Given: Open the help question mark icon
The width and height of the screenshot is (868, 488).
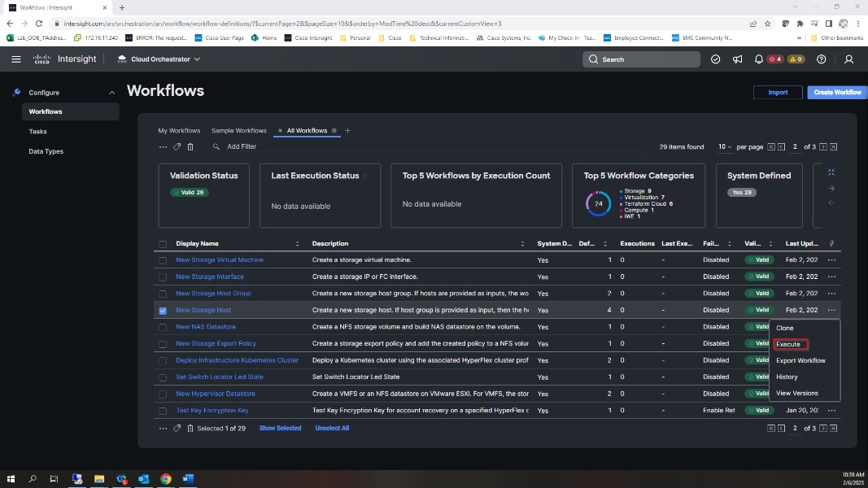Looking at the screenshot, I should 821,59.
